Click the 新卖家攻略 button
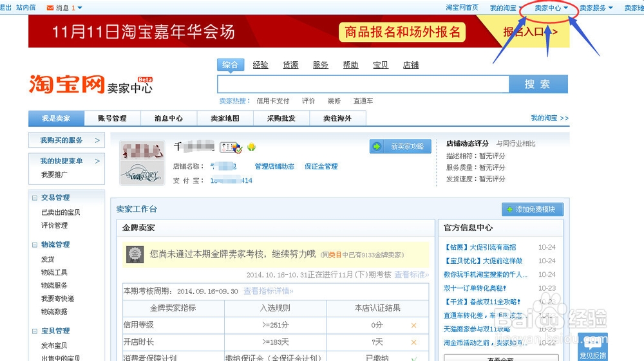Viewport: 644px width, 361px height. click(401, 147)
